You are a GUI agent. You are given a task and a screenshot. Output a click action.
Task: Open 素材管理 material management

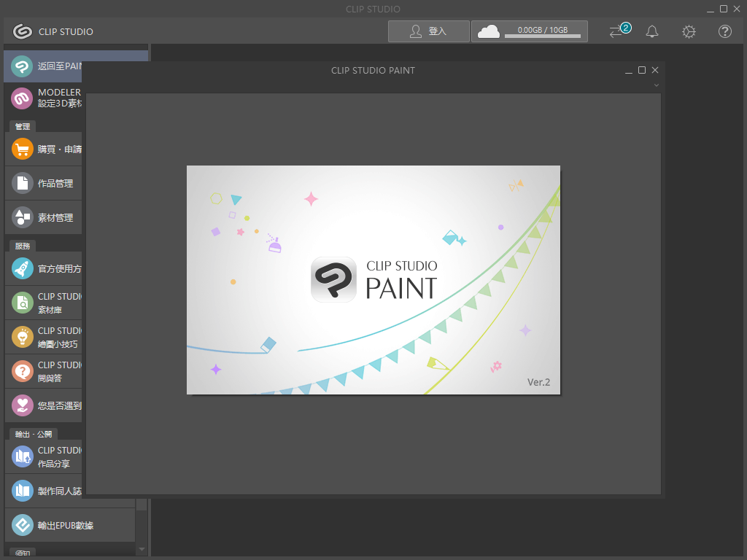click(x=22, y=217)
